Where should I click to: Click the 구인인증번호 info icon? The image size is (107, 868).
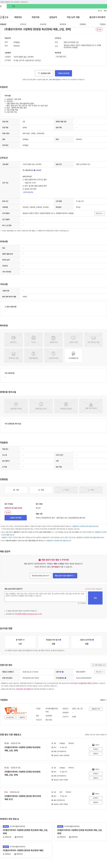[x=65, y=678]
